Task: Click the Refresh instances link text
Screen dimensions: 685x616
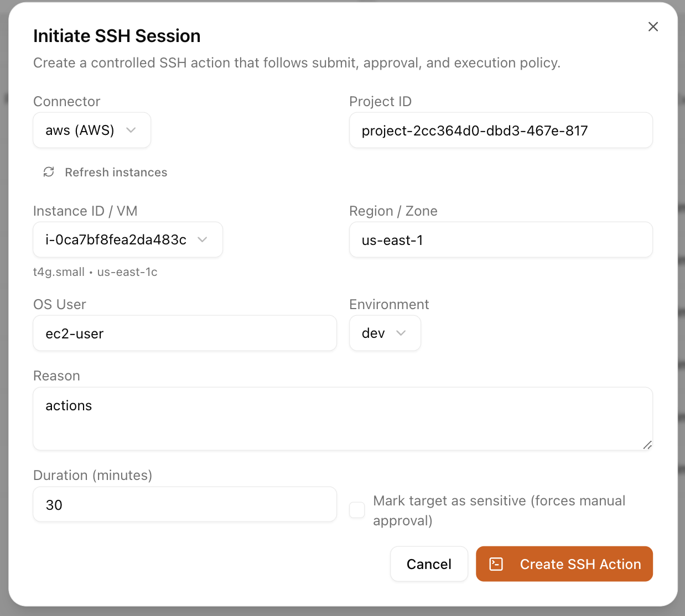Action: tap(116, 172)
